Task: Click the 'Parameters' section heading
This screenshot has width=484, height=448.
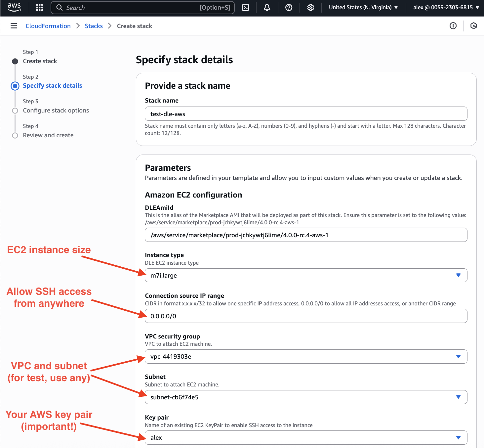Action: [168, 168]
